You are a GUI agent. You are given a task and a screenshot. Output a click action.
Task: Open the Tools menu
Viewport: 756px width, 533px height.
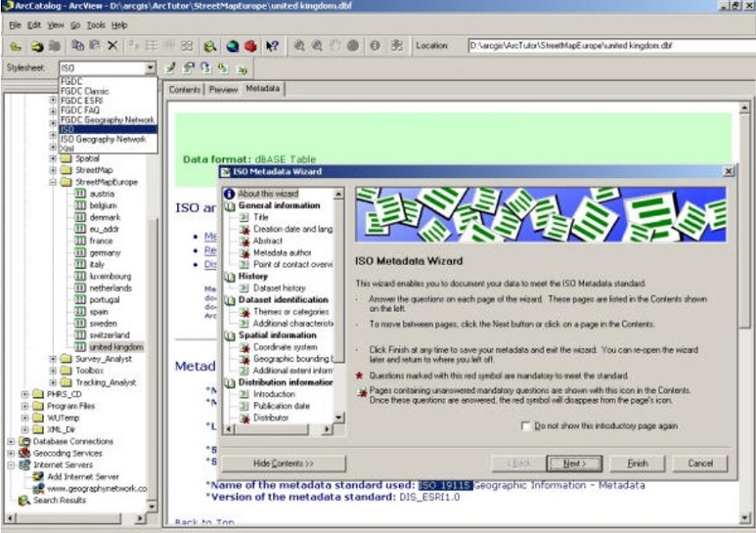point(96,25)
